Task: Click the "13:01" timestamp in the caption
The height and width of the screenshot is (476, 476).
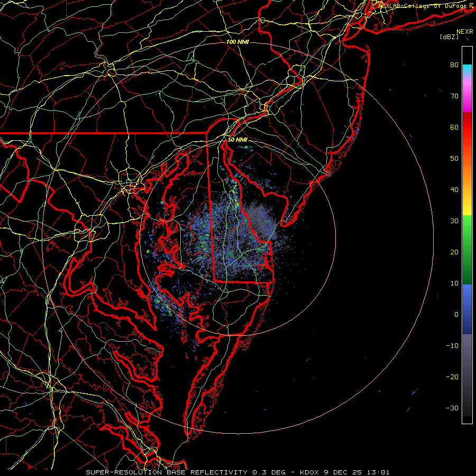Action: coord(378,472)
